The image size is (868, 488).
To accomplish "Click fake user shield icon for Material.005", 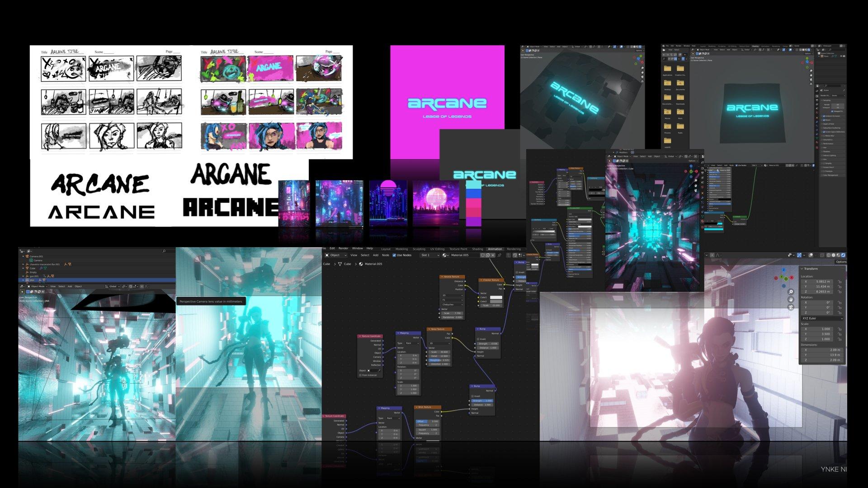I will tap(482, 255).
